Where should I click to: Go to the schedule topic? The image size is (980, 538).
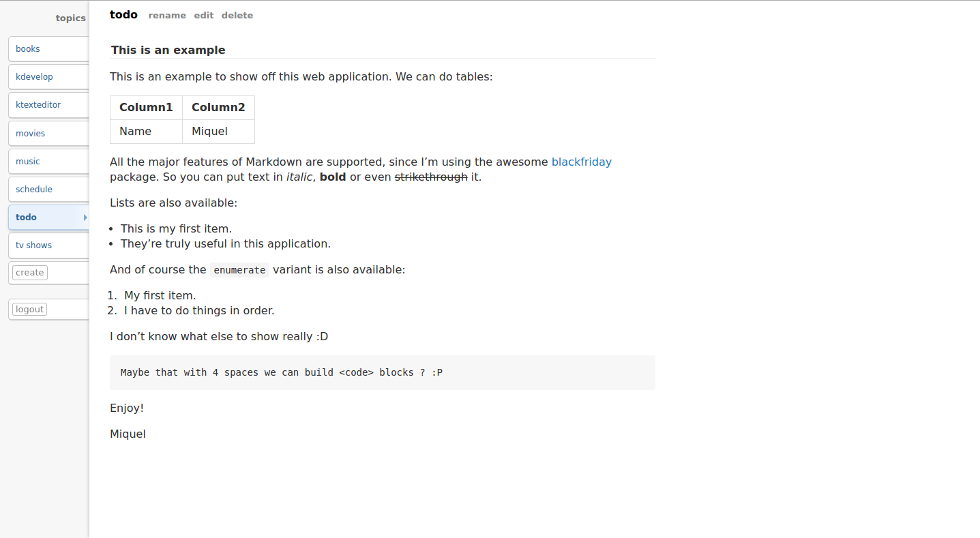click(48, 190)
